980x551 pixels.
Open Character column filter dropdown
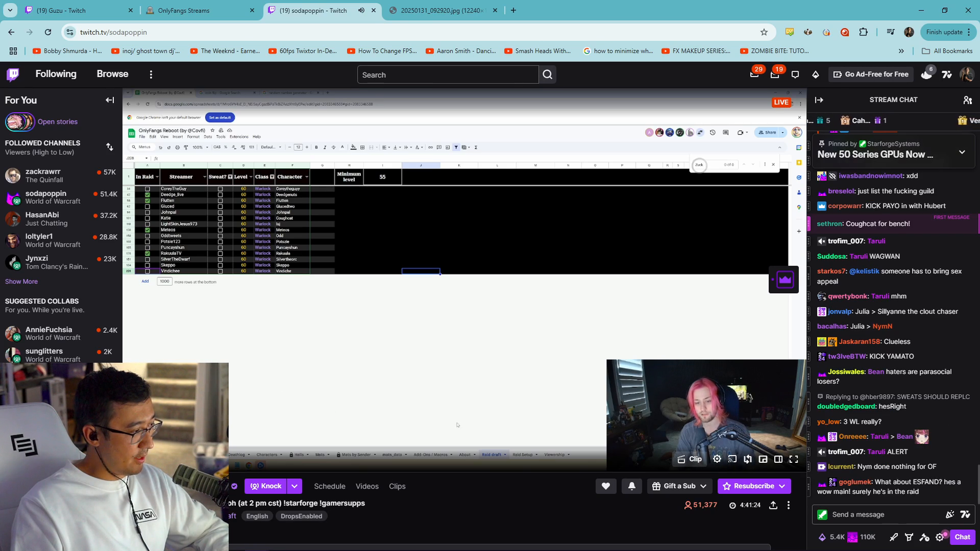[x=306, y=177]
